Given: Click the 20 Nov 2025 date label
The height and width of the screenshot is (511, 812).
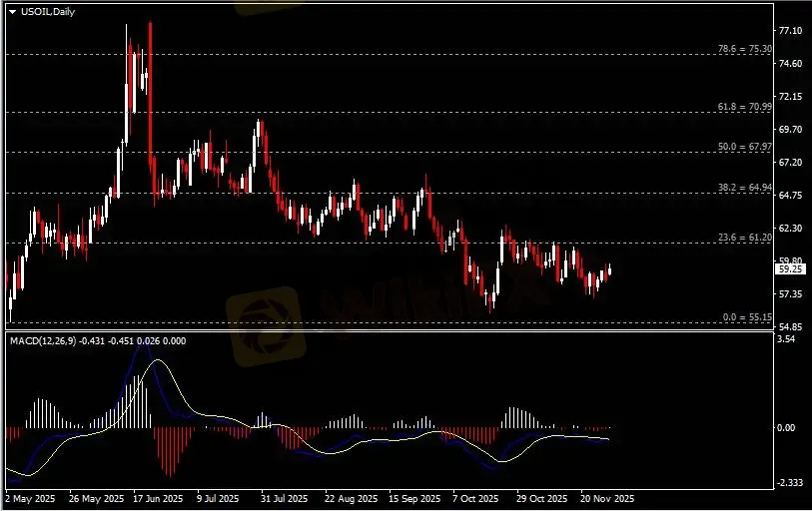Looking at the screenshot, I should pos(607,499).
